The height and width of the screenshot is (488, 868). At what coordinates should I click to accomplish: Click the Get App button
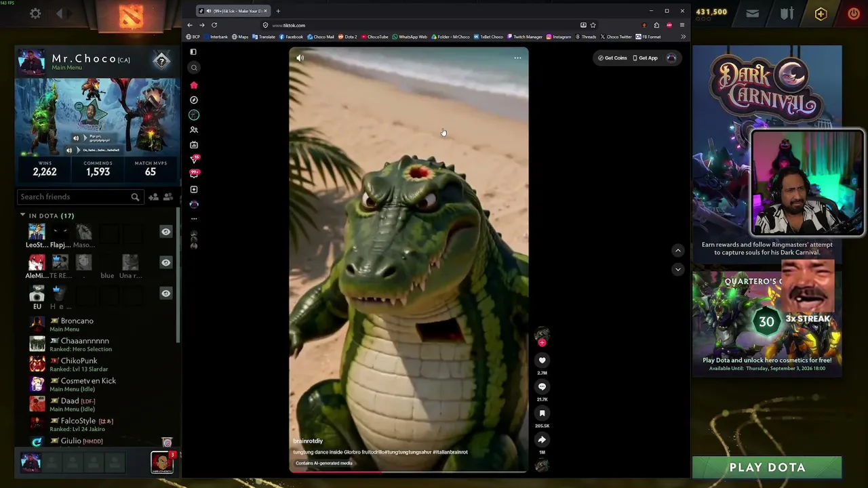(x=645, y=58)
